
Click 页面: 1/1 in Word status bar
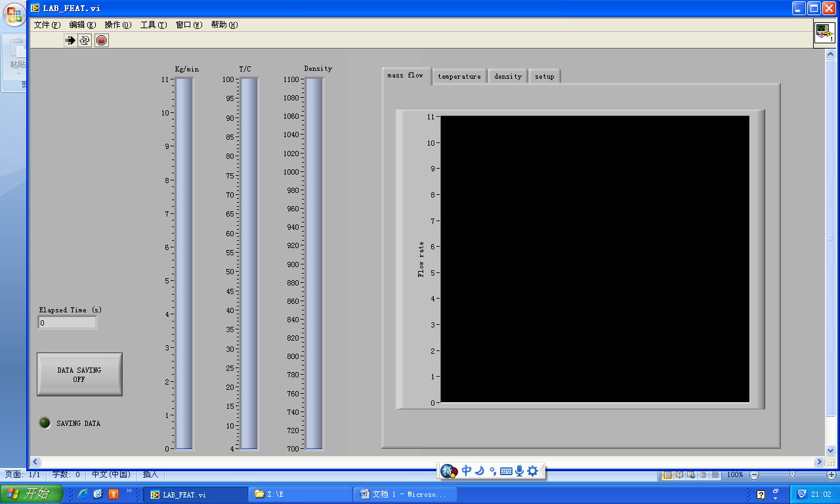23,474
